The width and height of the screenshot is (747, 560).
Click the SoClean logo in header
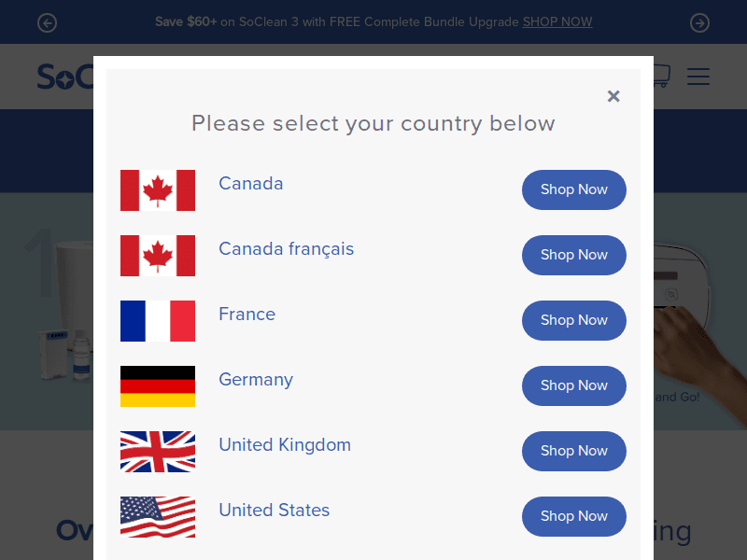click(x=65, y=77)
